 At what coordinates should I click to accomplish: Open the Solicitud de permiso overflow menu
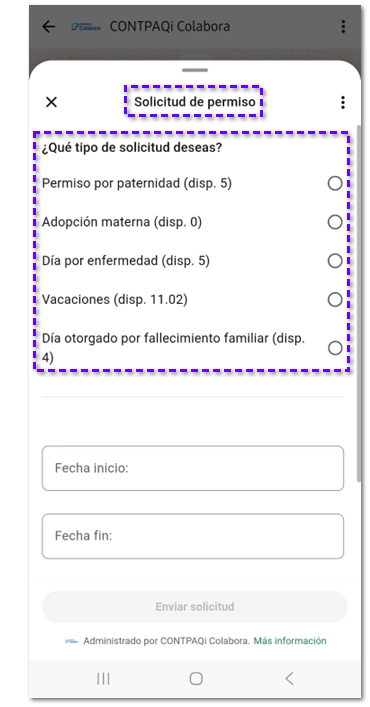[343, 102]
